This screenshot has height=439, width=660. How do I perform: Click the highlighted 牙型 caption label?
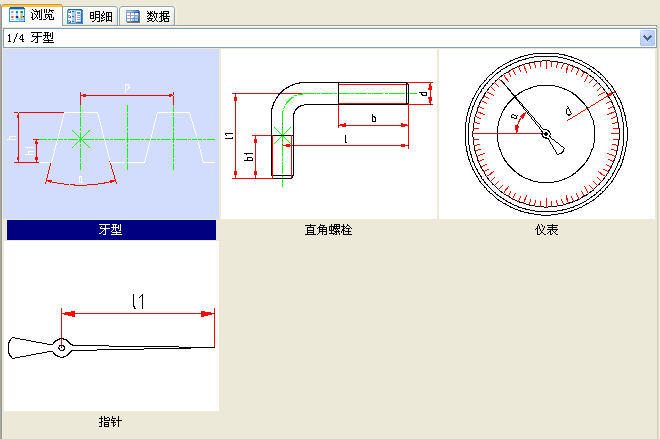pyautogui.click(x=110, y=230)
